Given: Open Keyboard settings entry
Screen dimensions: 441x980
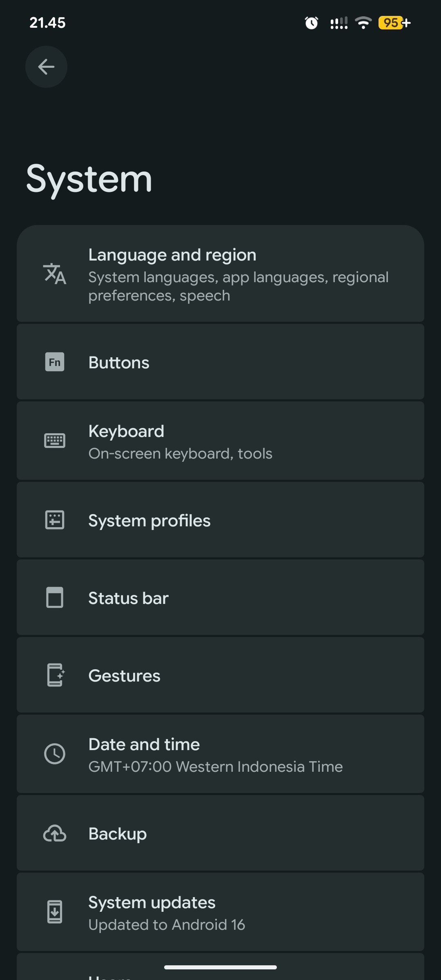Looking at the screenshot, I should pos(220,441).
